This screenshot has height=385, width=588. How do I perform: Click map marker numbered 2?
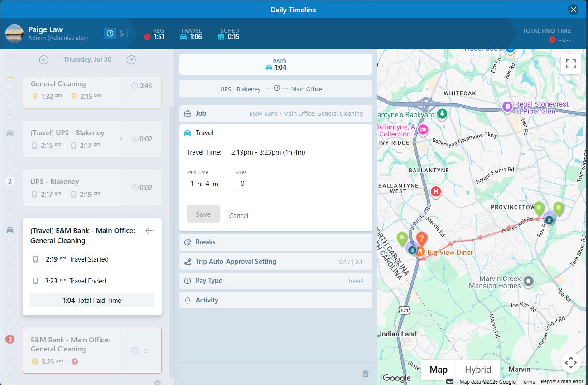[549, 219]
